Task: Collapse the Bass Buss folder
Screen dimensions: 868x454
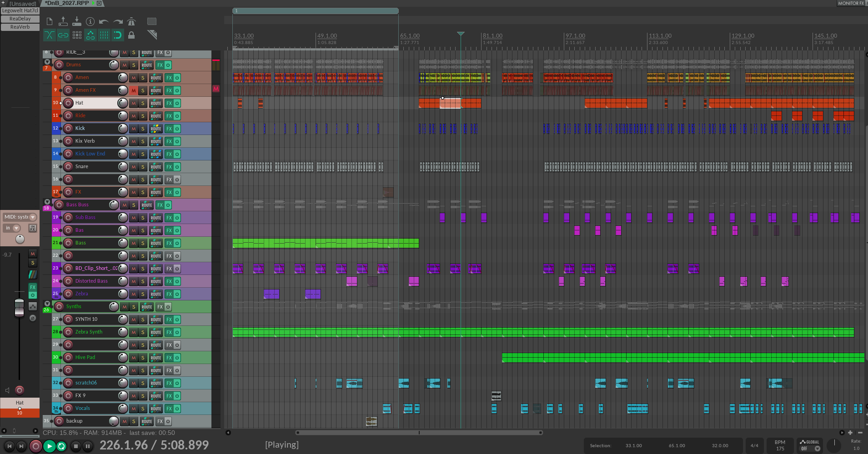Action: tap(47, 202)
